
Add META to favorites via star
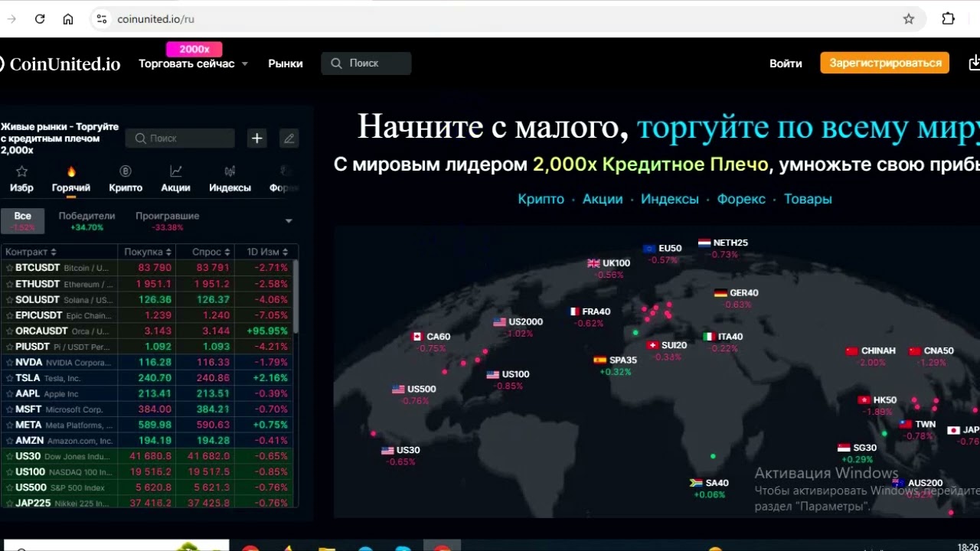(9, 425)
